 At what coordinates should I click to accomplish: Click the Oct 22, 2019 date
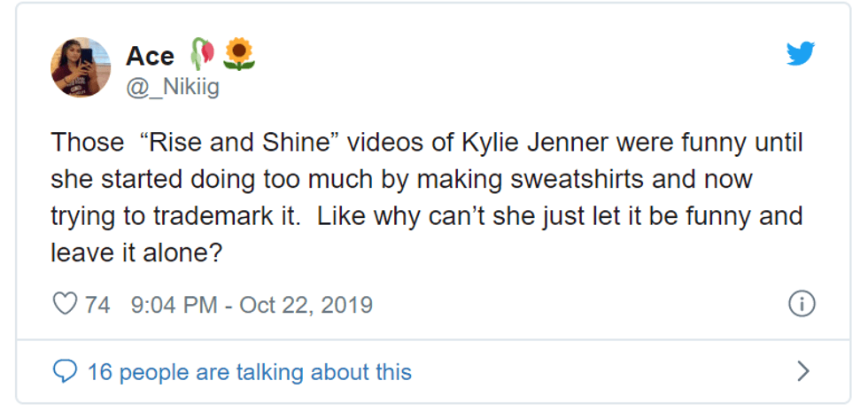point(306,306)
